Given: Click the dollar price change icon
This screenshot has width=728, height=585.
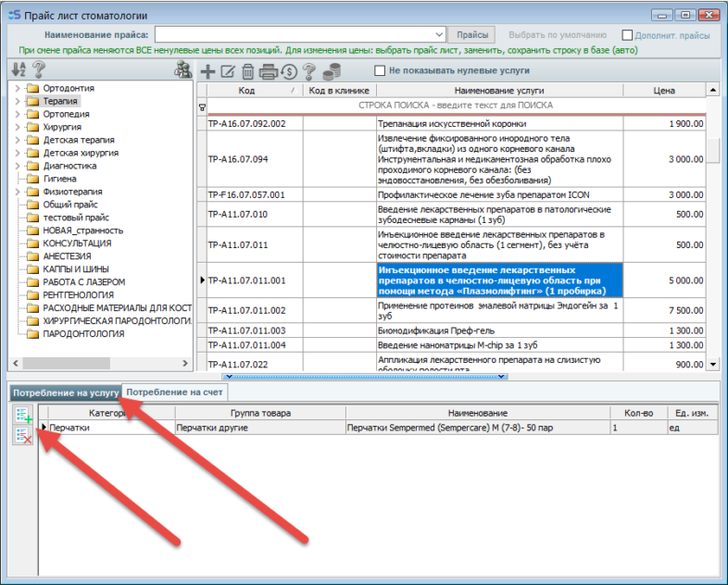Looking at the screenshot, I should (x=289, y=71).
